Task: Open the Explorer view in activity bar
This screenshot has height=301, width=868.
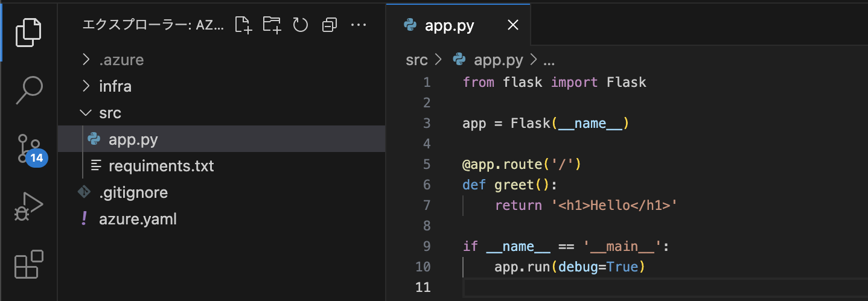Action: point(28,32)
